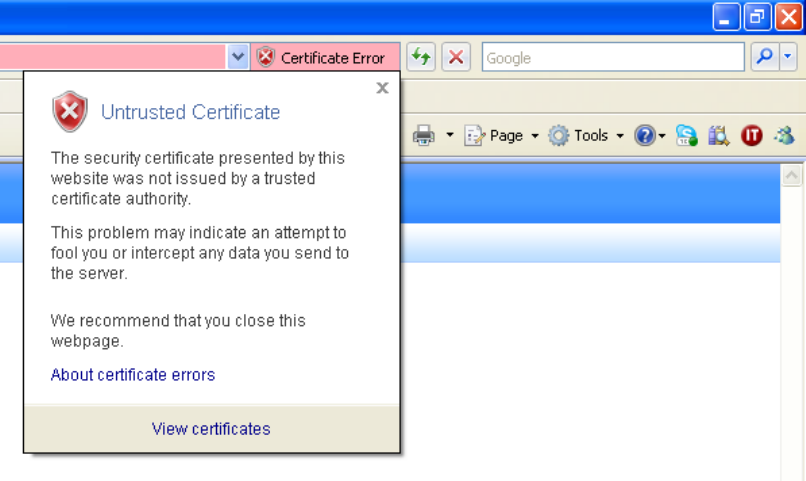Expand the Tools menu dropdown arrow
This screenshot has width=806, height=481.
coord(620,136)
